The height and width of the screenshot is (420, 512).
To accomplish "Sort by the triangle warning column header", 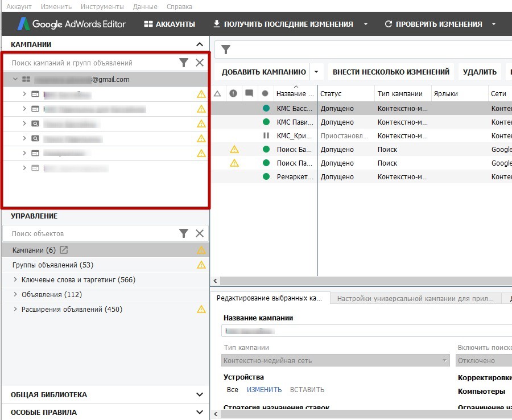I will click(217, 94).
